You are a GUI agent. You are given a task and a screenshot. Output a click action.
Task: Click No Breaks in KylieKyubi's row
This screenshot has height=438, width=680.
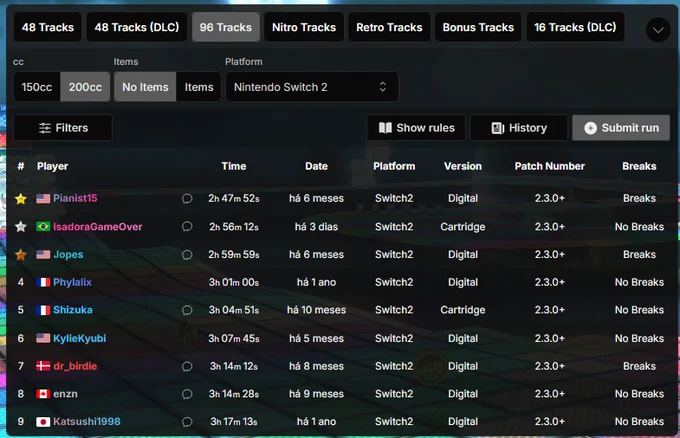[639, 338]
